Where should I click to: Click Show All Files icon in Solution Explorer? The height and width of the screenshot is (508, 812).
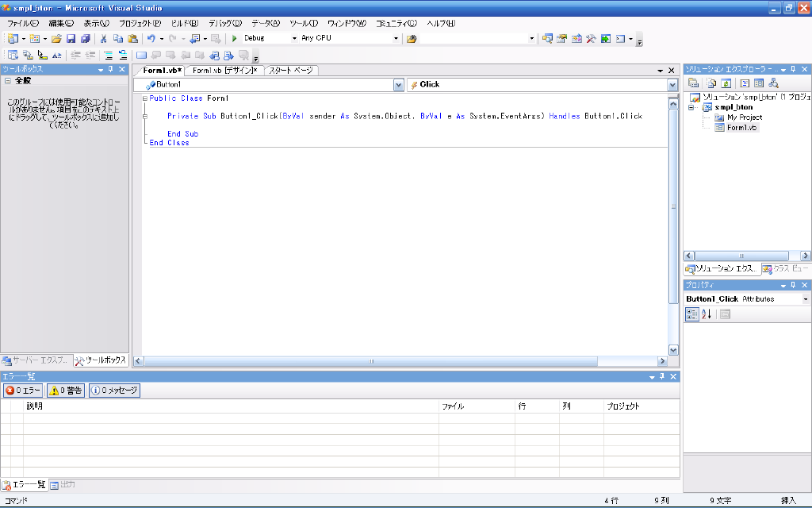click(711, 83)
